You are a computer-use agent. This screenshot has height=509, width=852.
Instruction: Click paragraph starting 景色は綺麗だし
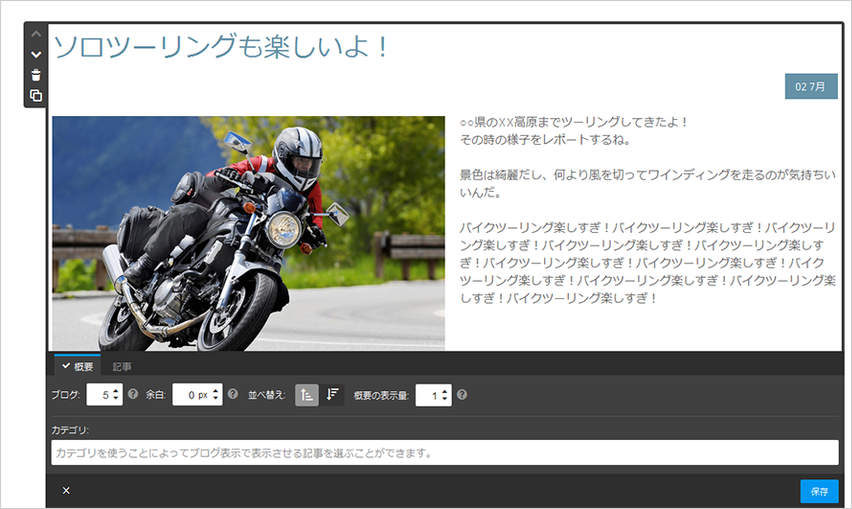click(x=647, y=183)
